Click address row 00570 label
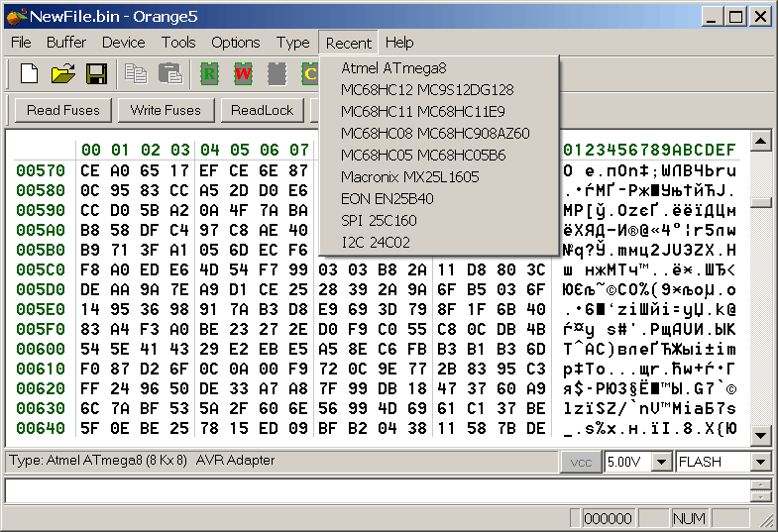The width and height of the screenshot is (778, 532). [41, 170]
